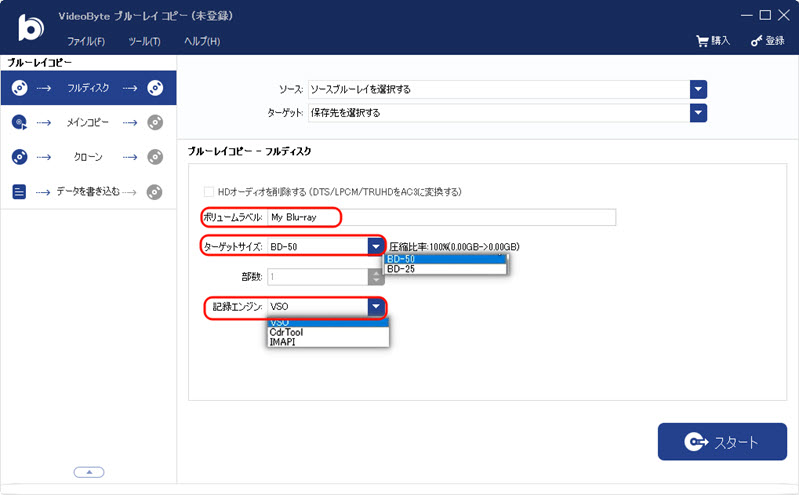Minimize the VideoByte window
Screen dimensions: 799x495
(x=747, y=15)
